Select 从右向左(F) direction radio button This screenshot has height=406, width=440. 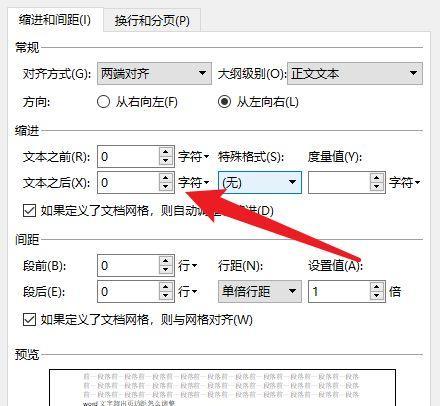pyautogui.click(x=103, y=102)
